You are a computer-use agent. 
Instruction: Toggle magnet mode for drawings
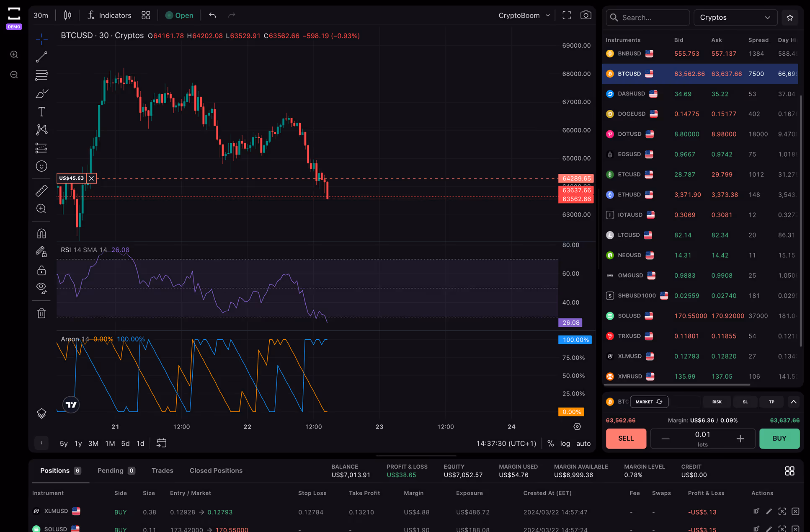pyautogui.click(x=41, y=233)
